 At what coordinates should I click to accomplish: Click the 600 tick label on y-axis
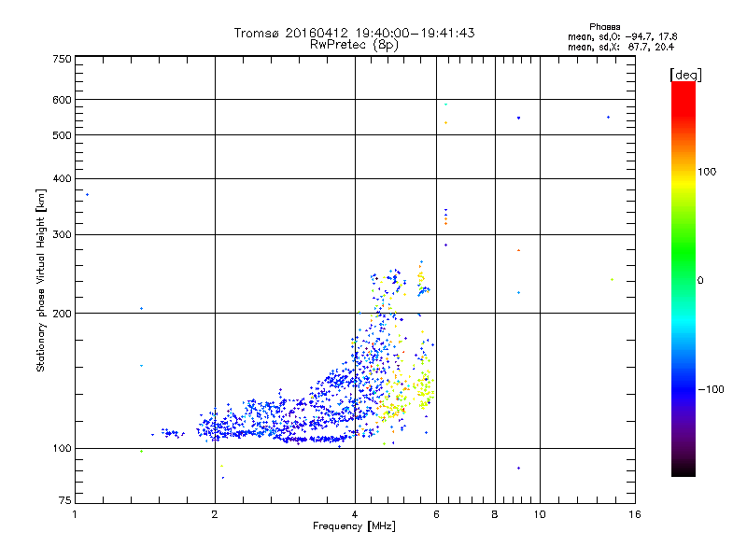62,100
